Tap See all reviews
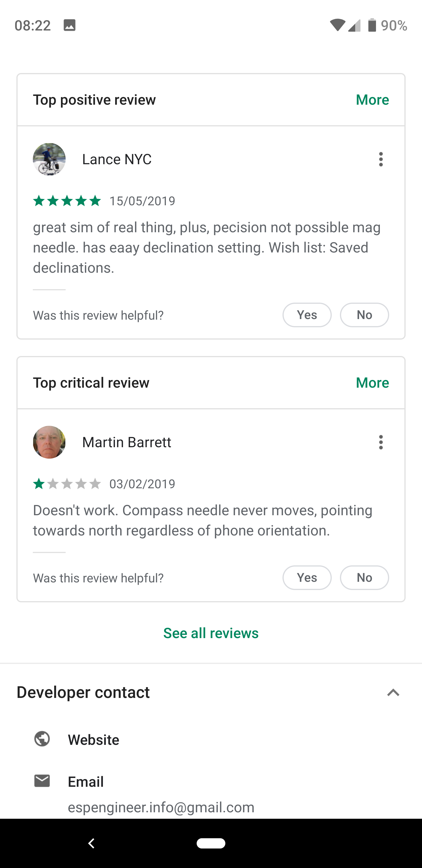This screenshot has height=868, width=422. 211,633
